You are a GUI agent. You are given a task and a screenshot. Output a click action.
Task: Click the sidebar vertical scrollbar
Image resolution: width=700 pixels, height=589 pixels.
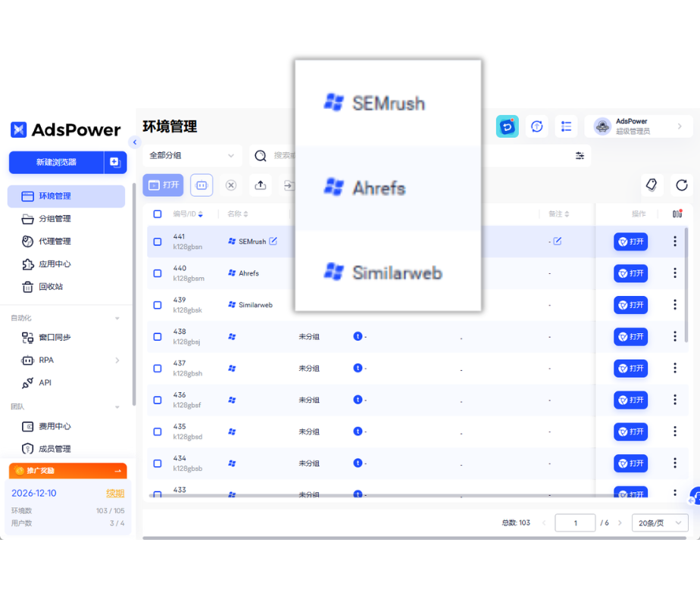pos(134,294)
